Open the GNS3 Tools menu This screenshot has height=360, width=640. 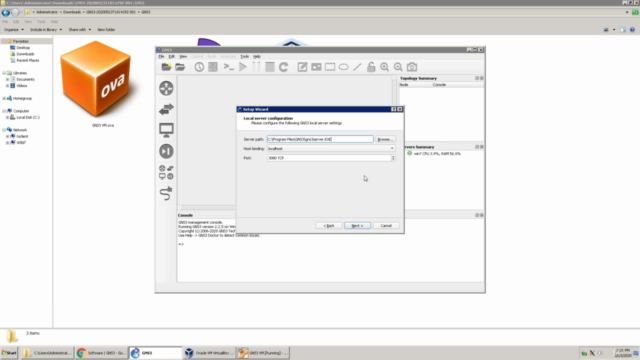click(x=244, y=56)
